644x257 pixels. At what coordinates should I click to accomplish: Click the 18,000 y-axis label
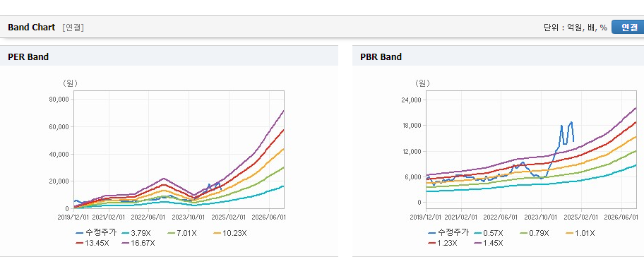(x=412, y=125)
